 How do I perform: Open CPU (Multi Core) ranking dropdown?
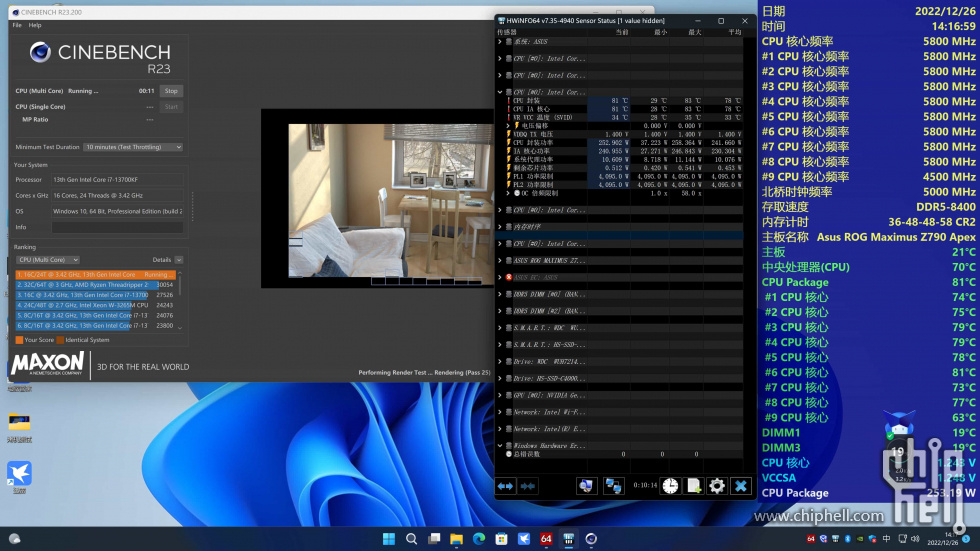click(x=48, y=260)
